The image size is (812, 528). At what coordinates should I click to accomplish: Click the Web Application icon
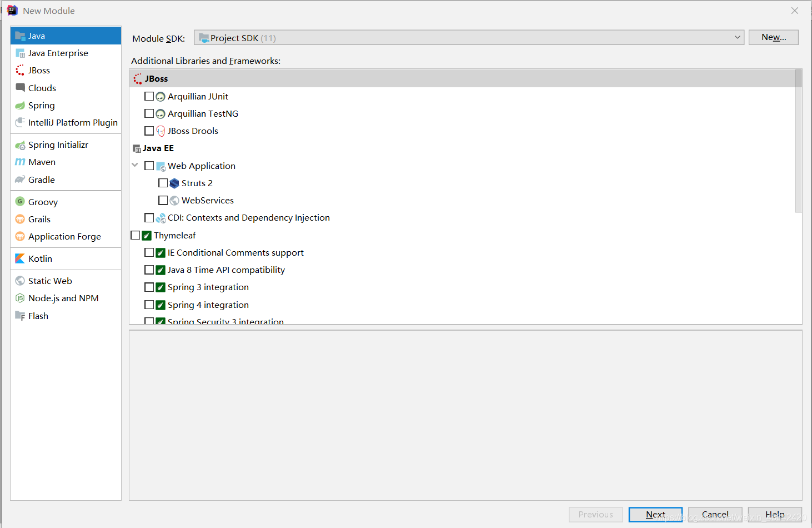161,166
